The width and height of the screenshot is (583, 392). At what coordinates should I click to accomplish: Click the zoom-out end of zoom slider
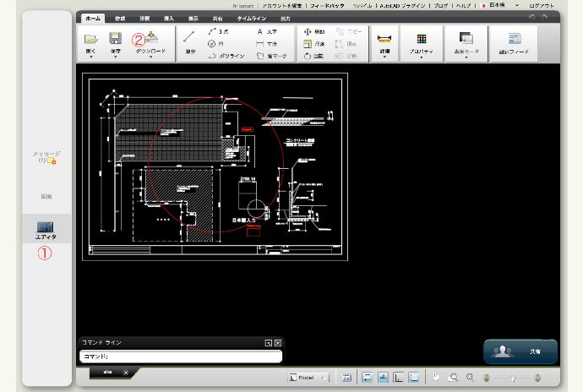pyautogui.click(x=486, y=378)
